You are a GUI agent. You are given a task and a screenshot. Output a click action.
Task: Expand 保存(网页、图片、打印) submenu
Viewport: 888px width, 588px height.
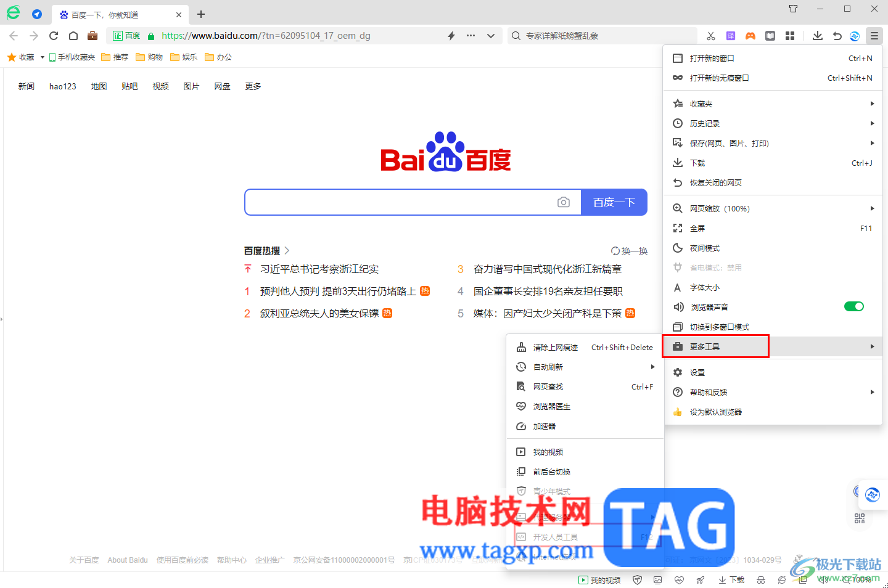(x=773, y=143)
